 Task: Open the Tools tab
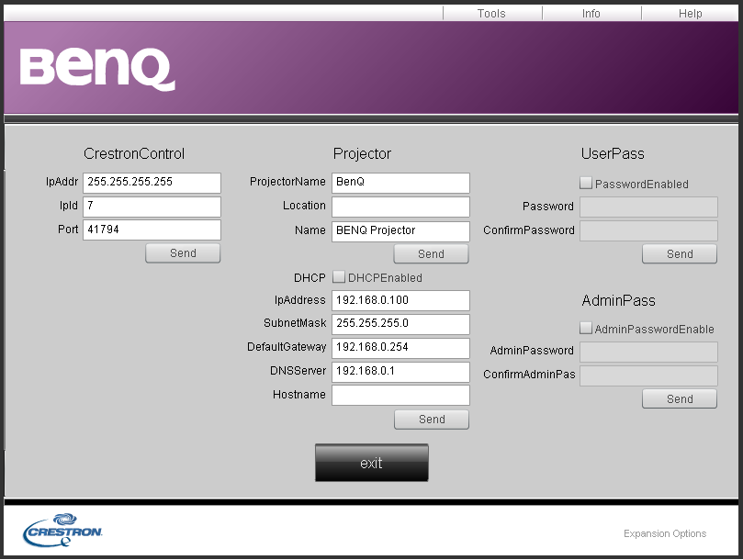(x=492, y=13)
